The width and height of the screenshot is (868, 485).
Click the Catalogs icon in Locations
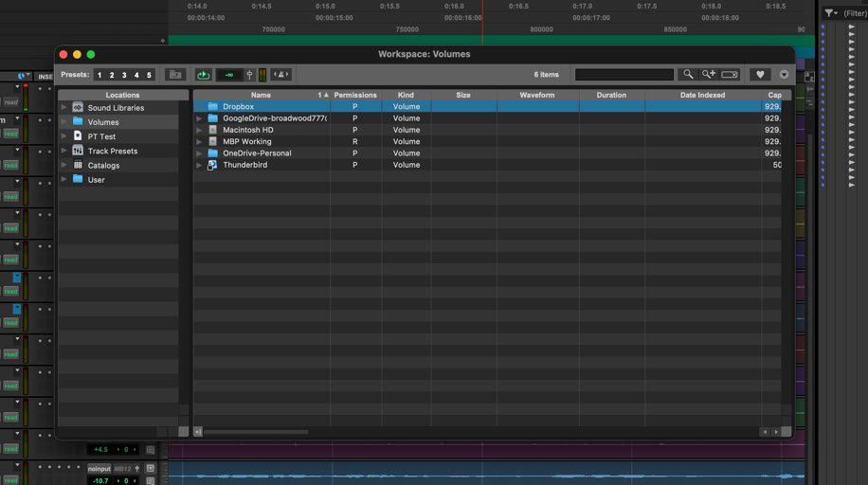78,165
